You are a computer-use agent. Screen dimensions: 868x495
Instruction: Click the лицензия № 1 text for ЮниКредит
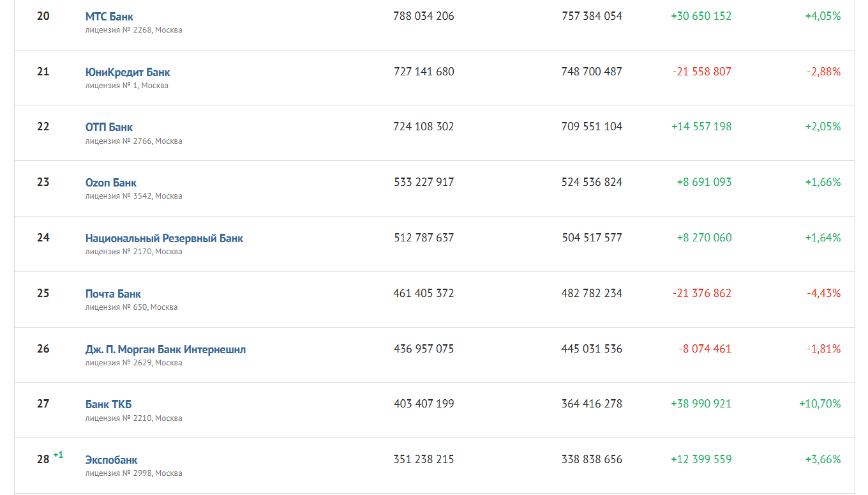point(126,86)
